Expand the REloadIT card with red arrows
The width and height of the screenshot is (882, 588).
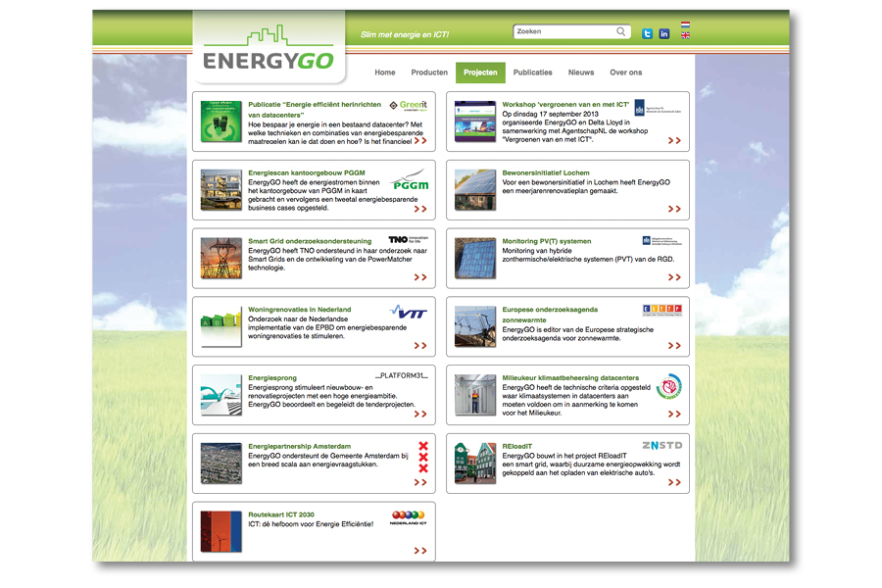(673, 483)
